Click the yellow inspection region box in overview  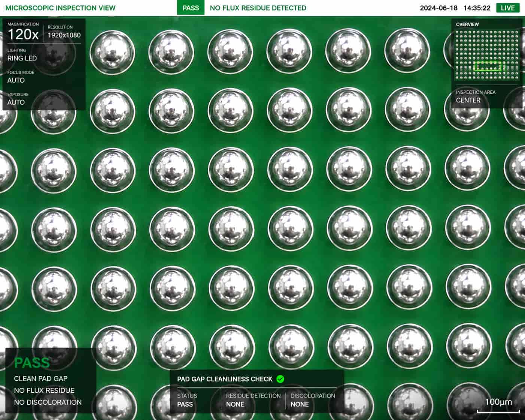coord(488,66)
